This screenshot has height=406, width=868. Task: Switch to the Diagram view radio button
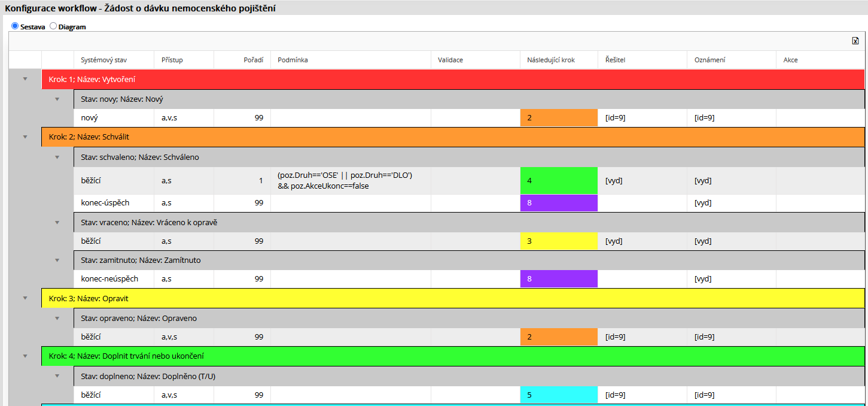pyautogui.click(x=53, y=26)
